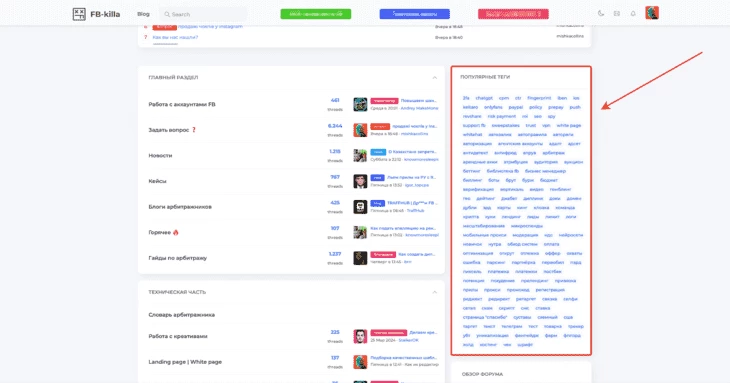Open the avatar beside Работа с аккаунтами FB
The width and height of the screenshot is (730, 383).
[x=360, y=104]
